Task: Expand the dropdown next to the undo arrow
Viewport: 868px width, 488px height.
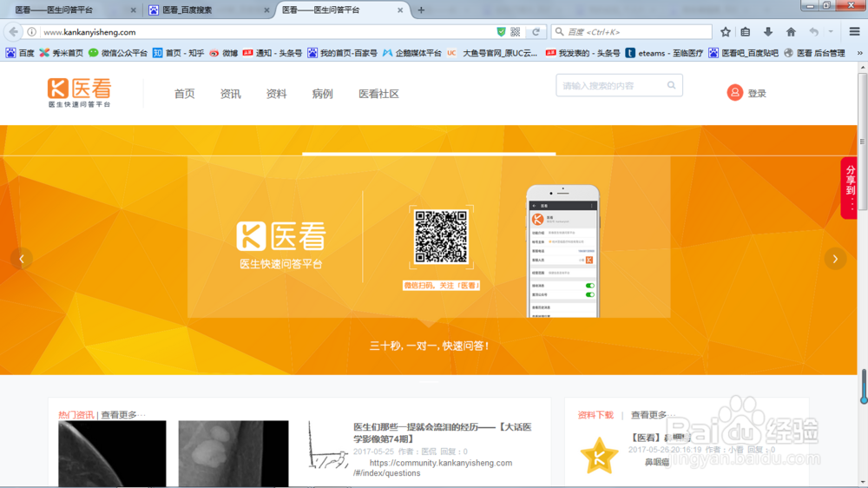Action: 831,32
